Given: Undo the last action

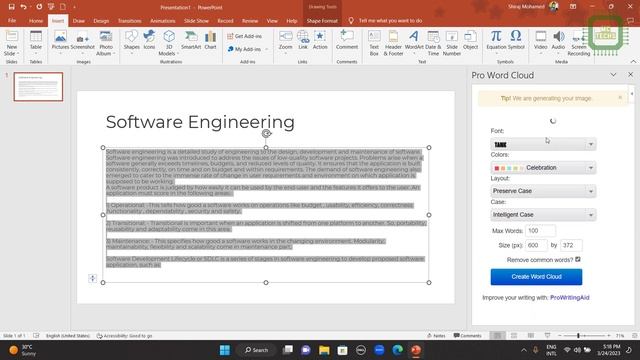Looking at the screenshot, I should tap(23, 7).
